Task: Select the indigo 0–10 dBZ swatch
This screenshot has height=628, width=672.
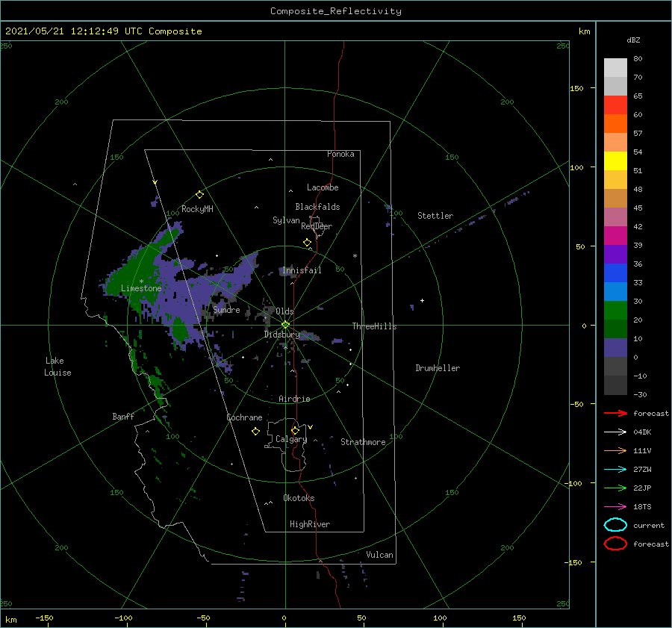Action: (x=615, y=348)
